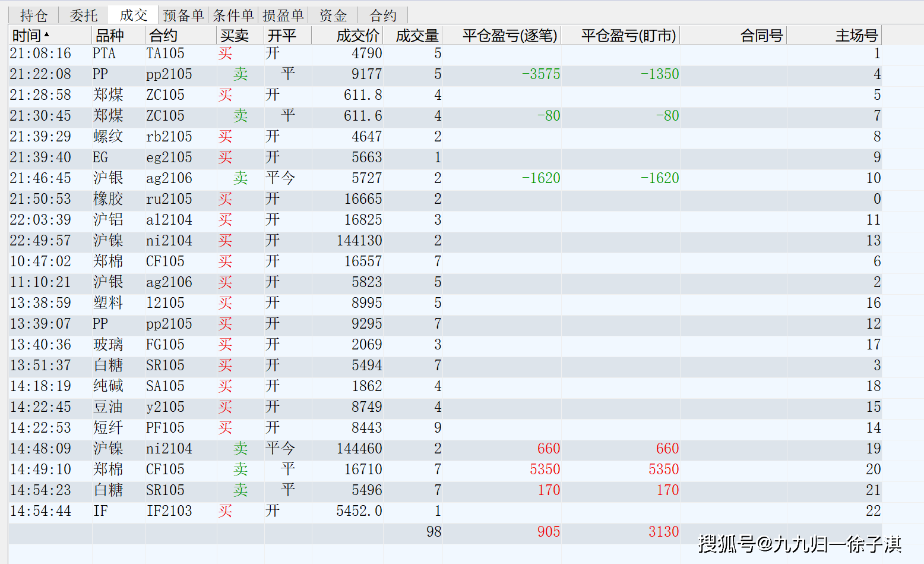
Task: Select contract y2105
Action: tap(165, 407)
